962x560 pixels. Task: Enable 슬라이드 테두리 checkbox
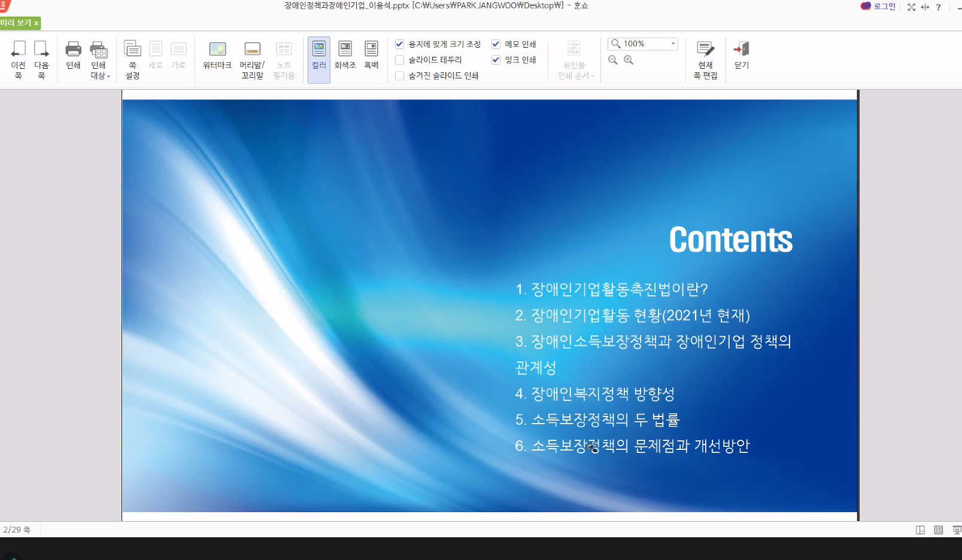[x=400, y=60]
